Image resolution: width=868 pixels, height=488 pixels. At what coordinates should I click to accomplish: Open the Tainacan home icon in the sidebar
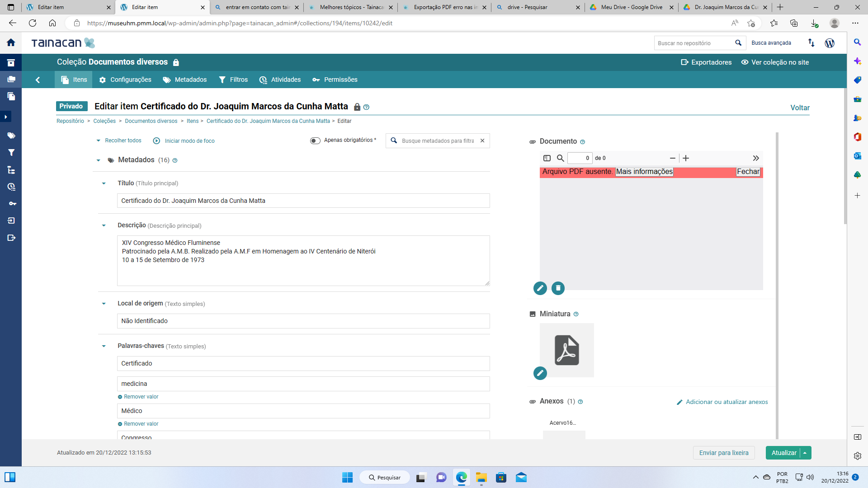tap(11, 42)
